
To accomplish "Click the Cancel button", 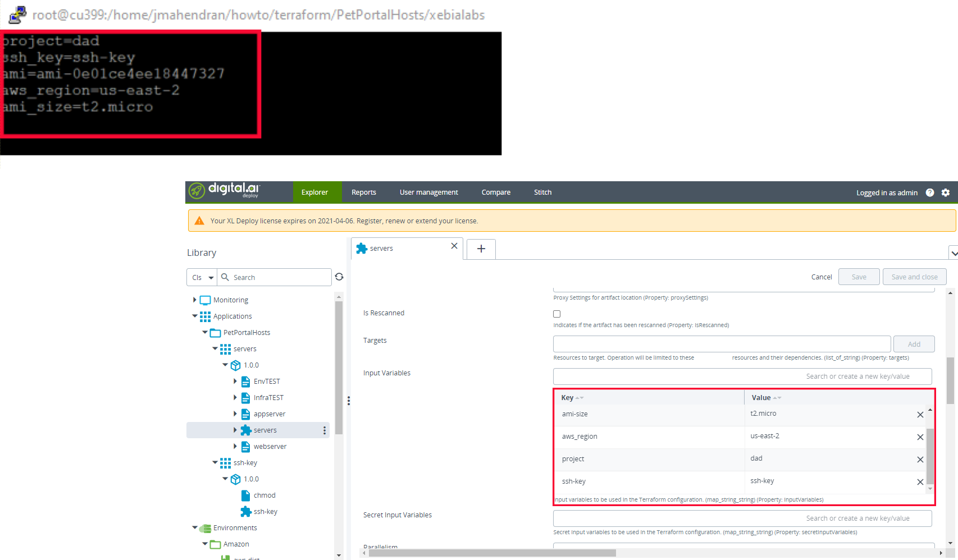I will 822,277.
